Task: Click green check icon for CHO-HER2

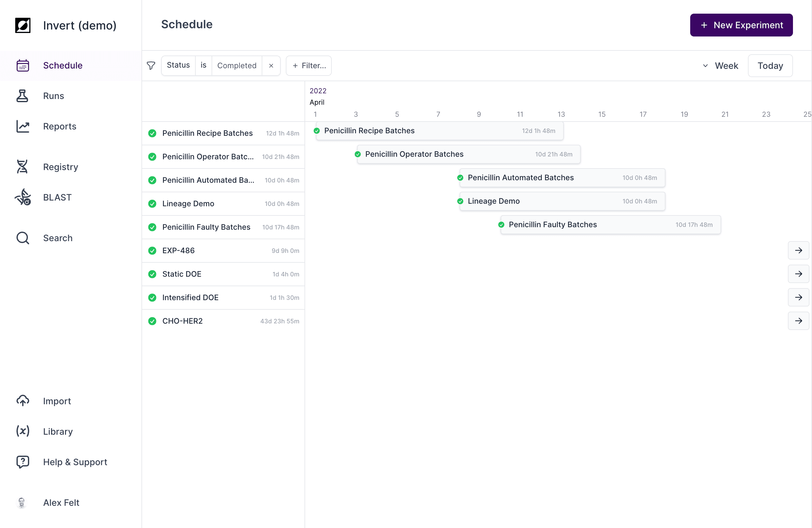Action: 152,321
